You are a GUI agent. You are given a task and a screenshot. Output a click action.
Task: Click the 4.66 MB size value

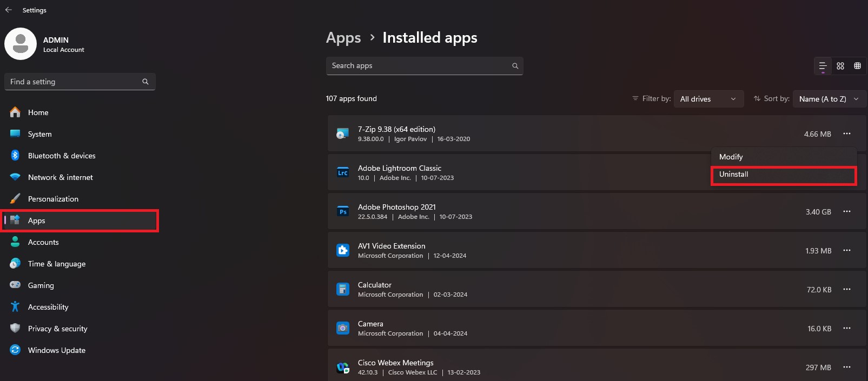(817, 134)
